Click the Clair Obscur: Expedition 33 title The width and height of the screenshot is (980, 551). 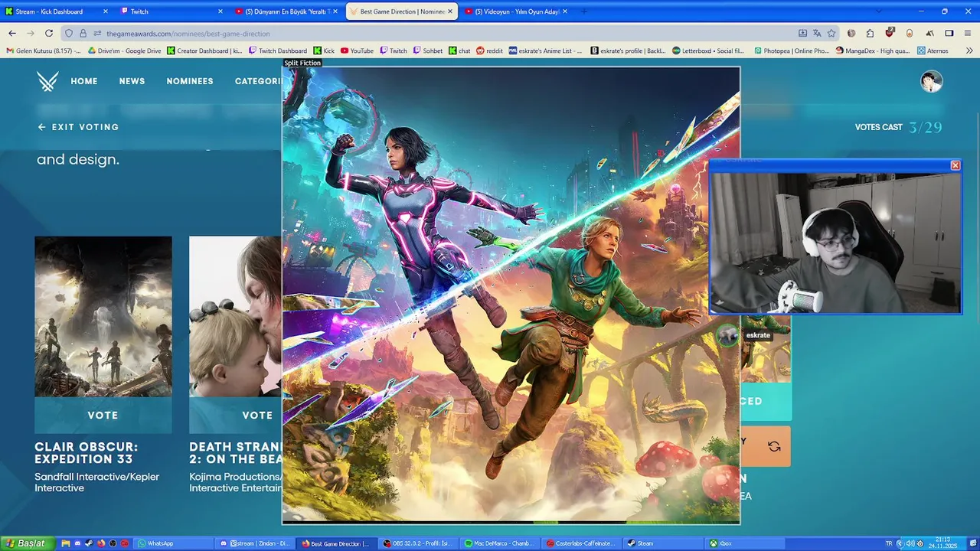click(x=87, y=453)
